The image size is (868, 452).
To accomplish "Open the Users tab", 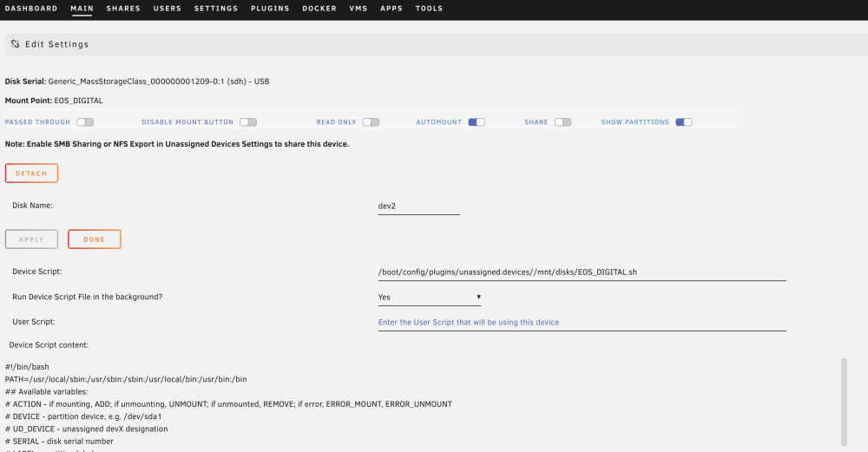I will pos(168,9).
